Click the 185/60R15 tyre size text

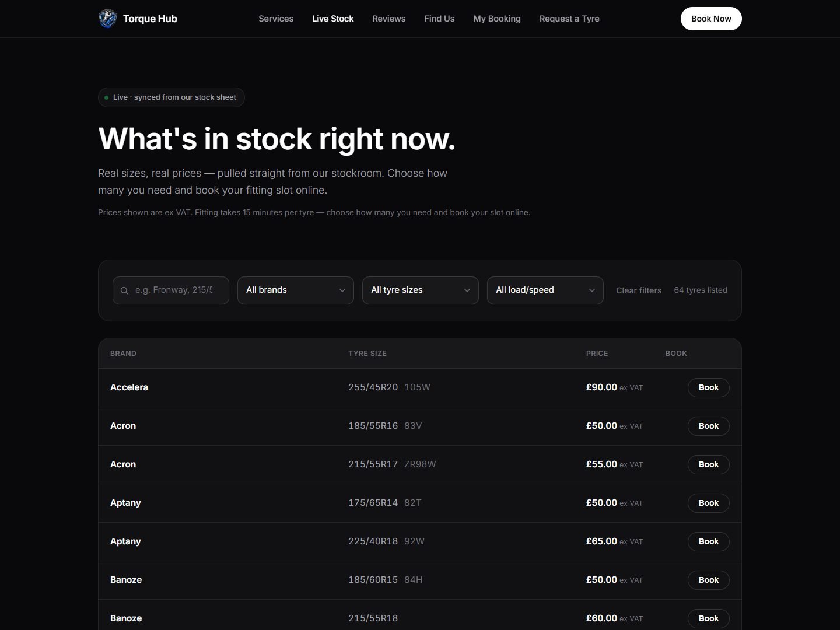pyautogui.click(x=373, y=580)
